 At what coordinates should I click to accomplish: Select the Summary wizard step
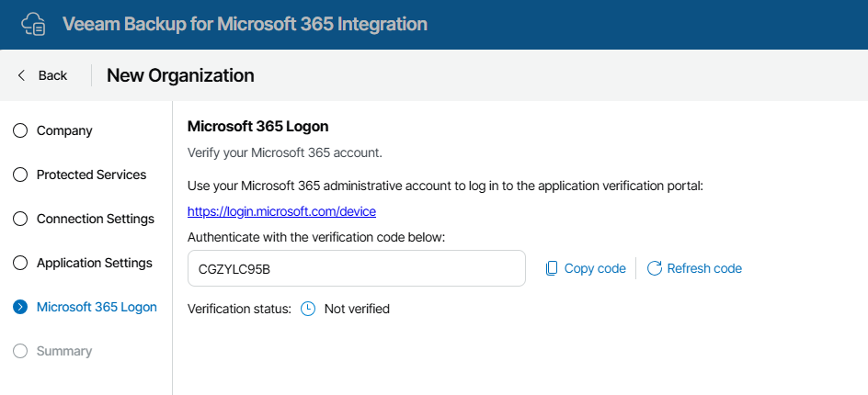point(52,351)
